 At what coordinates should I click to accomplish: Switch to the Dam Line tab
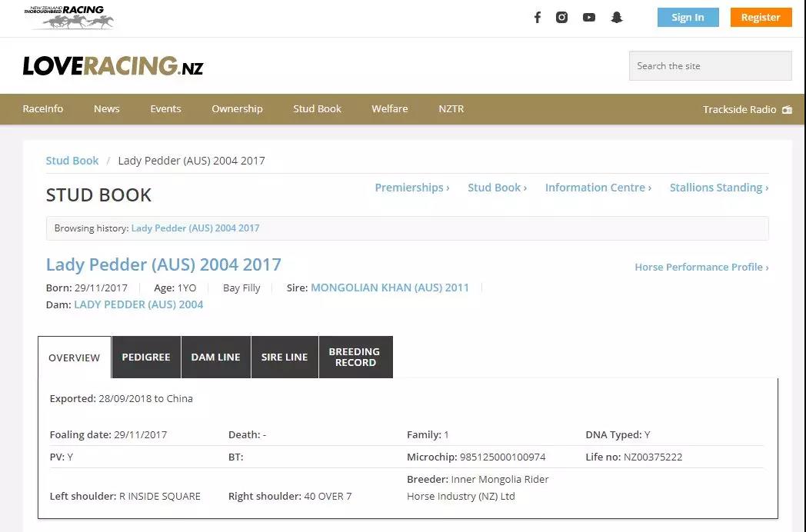[215, 357]
